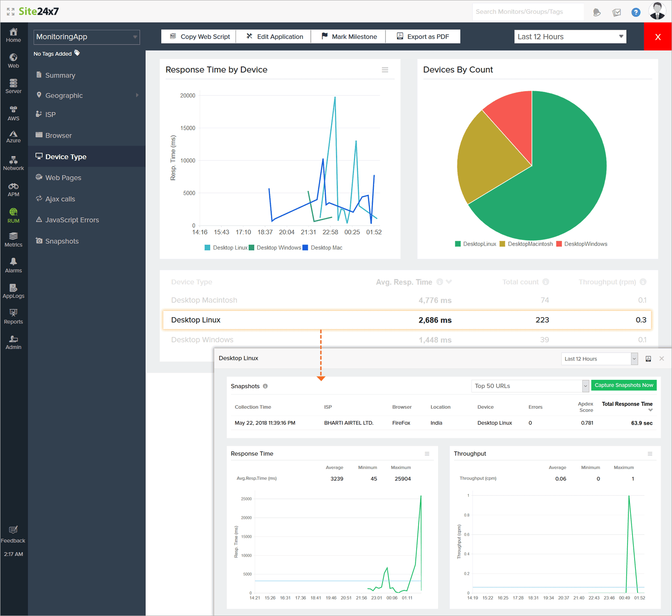This screenshot has width=672, height=616.
Task: Click the tag icon beside No Tags Added
Action: [77, 53]
